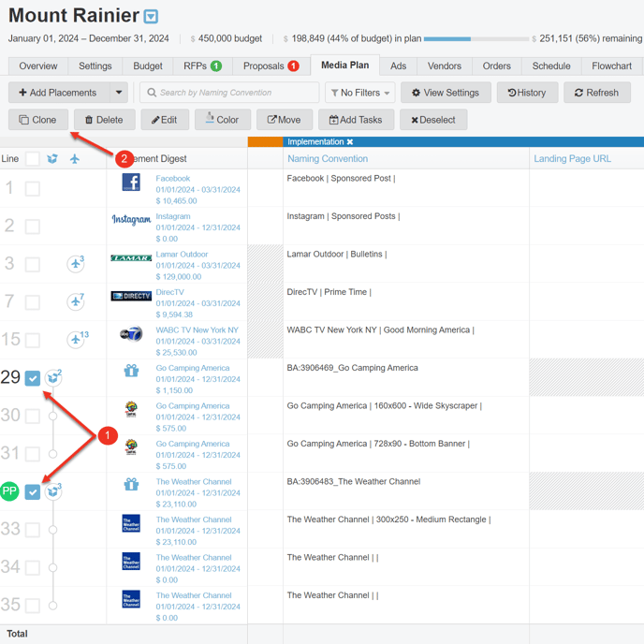Click the Lamar logo thumbnail
The width and height of the screenshot is (644, 644).
pyautogui.click(x=131, y=258)
